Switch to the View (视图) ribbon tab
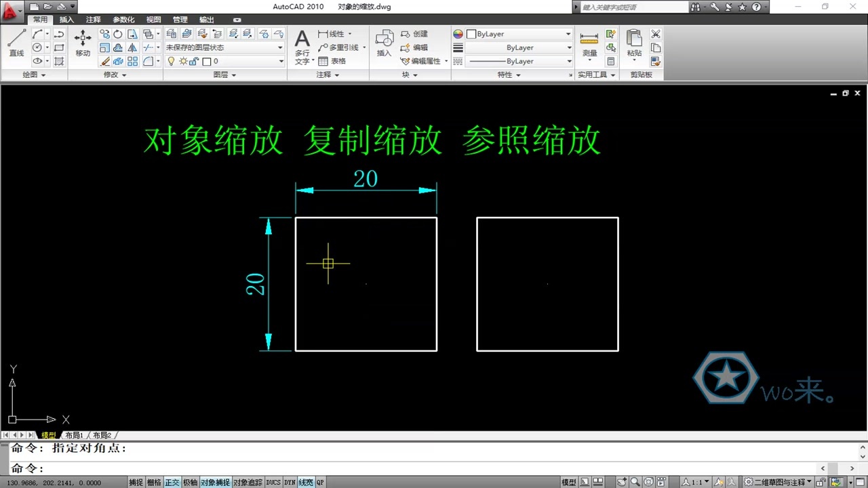 click(x=154, y=20)
